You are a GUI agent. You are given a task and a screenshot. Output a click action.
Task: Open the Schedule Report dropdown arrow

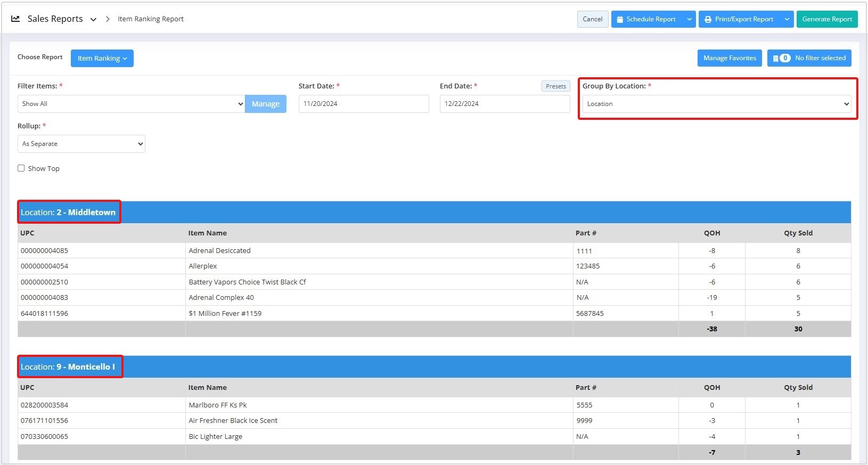[690, 19]
